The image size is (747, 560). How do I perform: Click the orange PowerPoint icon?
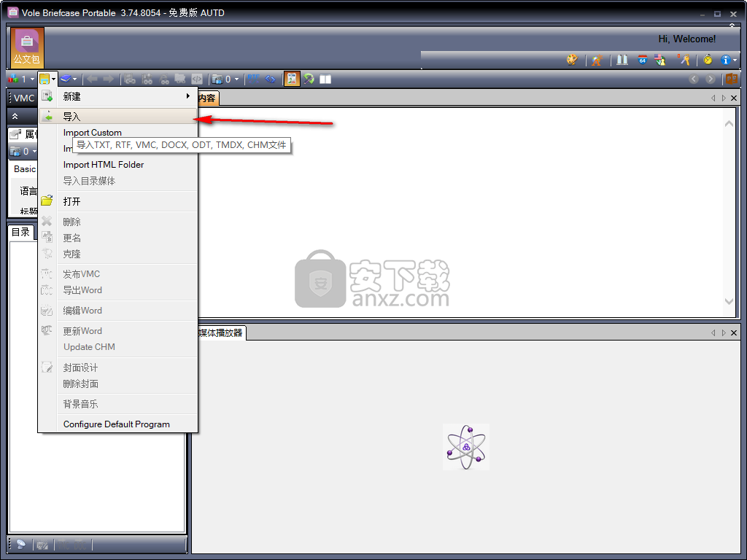point(732,79)
